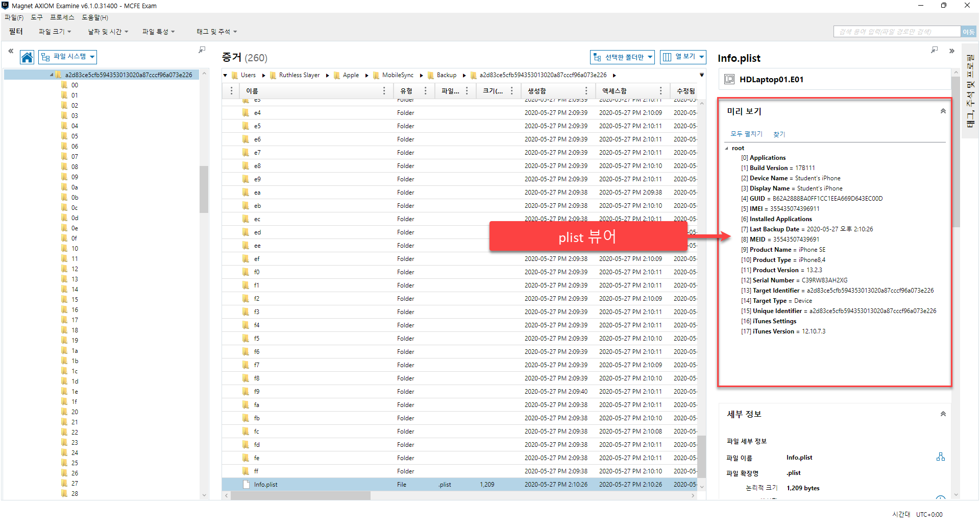Open the 파일 시스템 explorer dropdown
Screen dimensions: 980x527
click(68, 57)
